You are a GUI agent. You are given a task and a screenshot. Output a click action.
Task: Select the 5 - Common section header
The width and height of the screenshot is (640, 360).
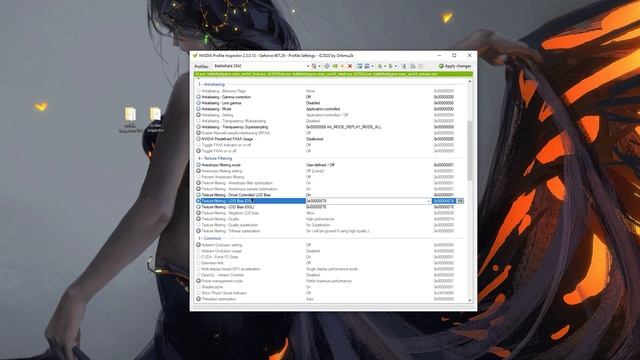(209, 238)
